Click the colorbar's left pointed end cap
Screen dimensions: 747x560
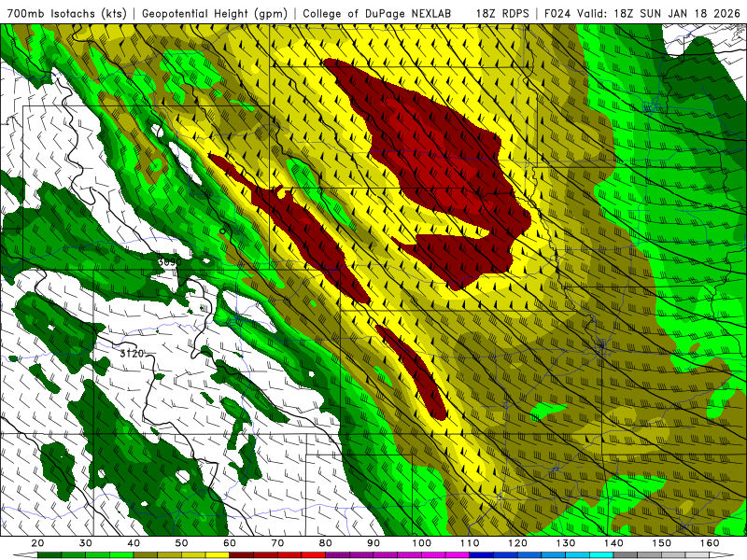(26, 555)
